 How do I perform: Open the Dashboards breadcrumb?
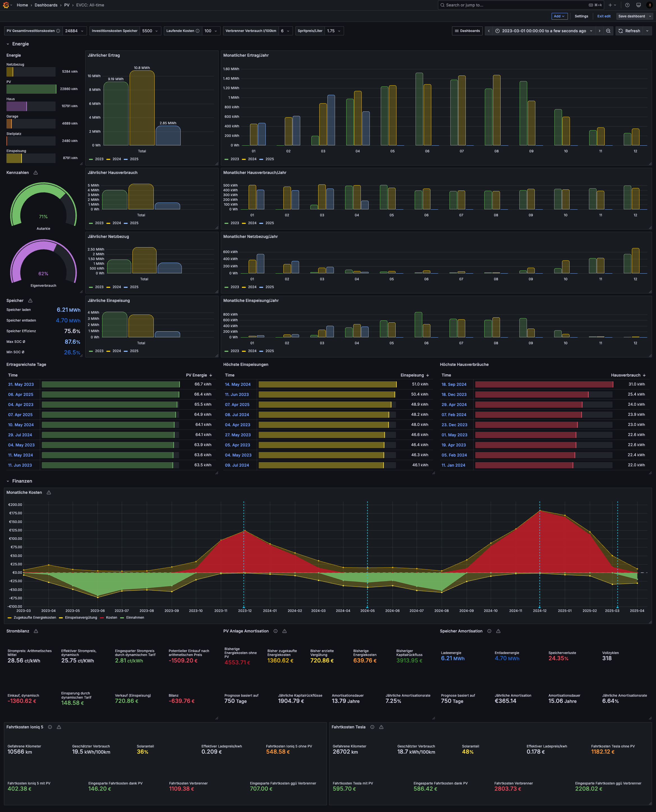pos(46,5)
